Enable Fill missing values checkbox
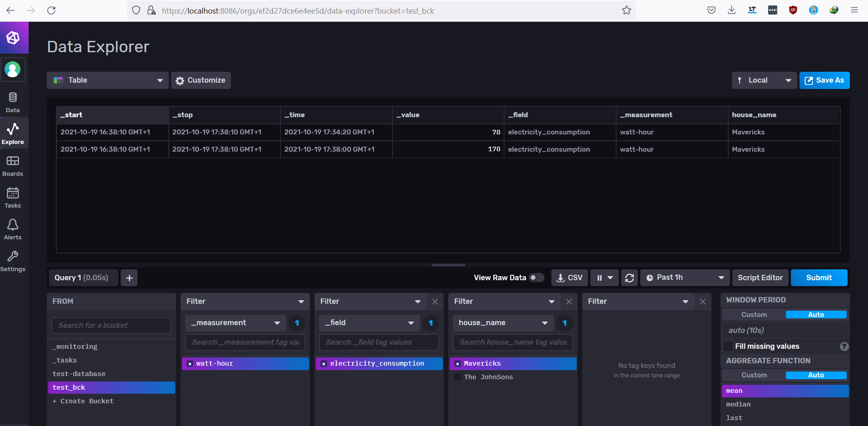868x426 pixels. pos(728,346)
